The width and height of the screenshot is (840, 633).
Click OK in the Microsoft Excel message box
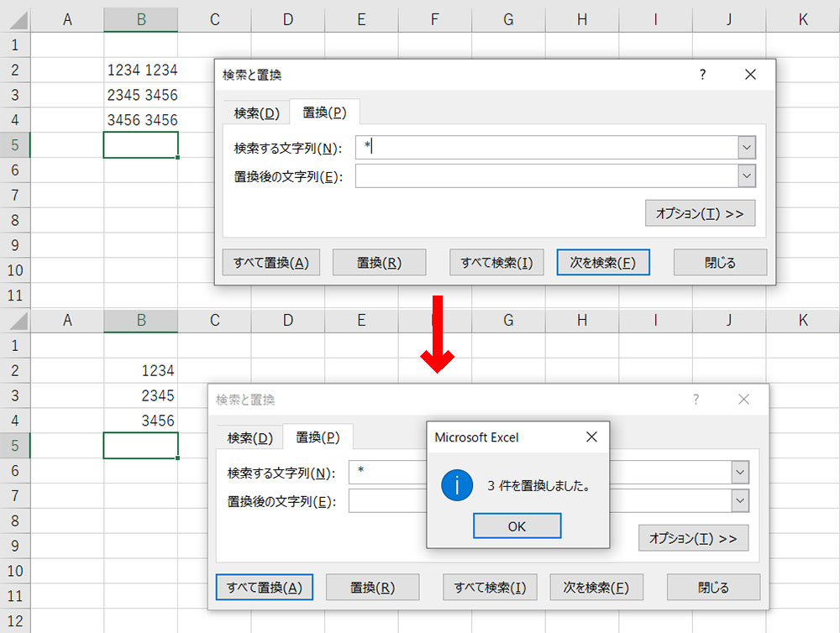tap(517, 526)
